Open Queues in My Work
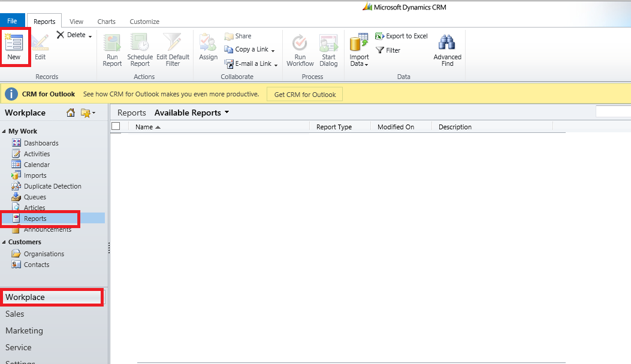The height and width of the screenshot is (364, 631). pos(35,198)
